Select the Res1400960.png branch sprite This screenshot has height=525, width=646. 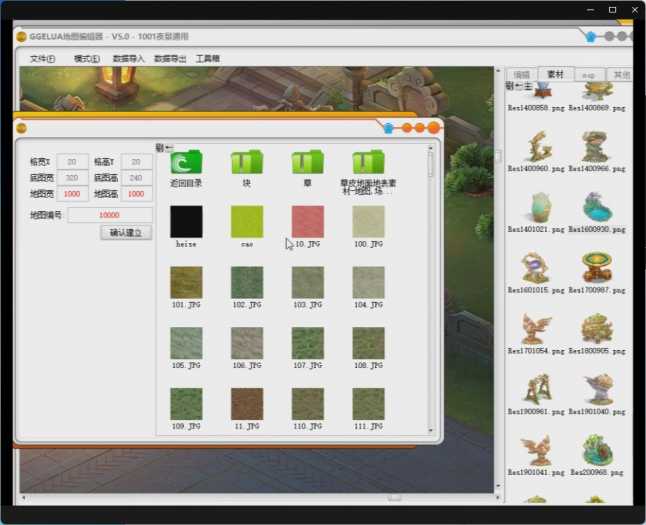click(537, 146)
